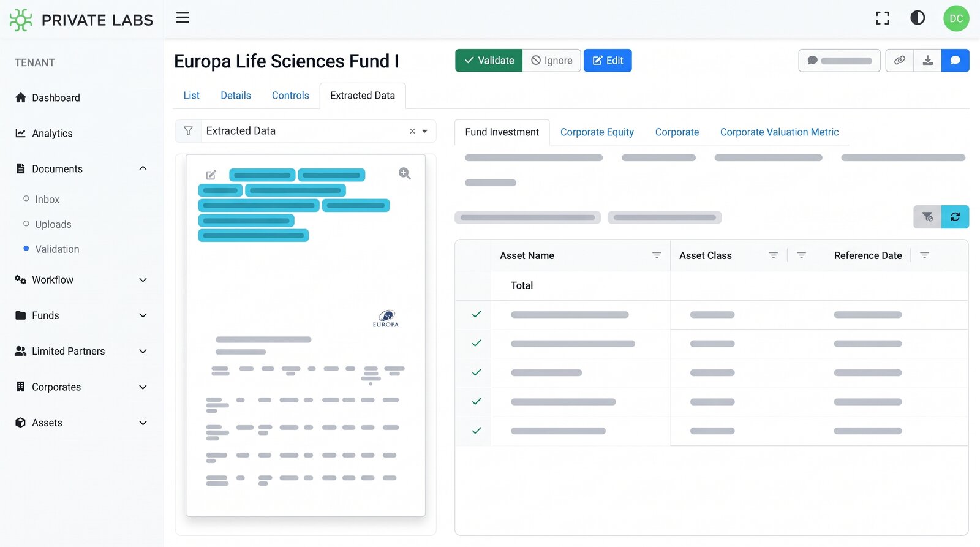
Task: Open the Corporate Equity tab
Action: click(597, 132)
